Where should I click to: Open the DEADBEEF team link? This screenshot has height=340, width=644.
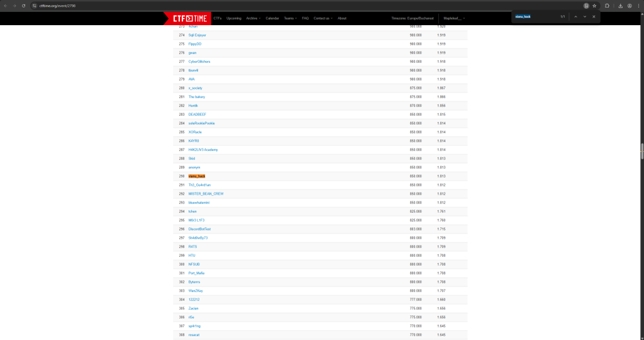(x=197, y=115)
